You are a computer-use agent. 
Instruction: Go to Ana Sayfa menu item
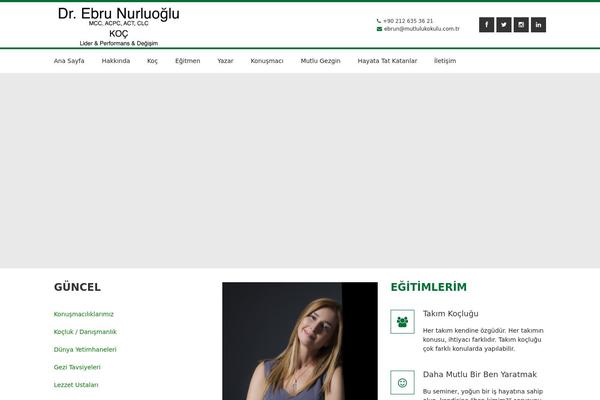69,61
